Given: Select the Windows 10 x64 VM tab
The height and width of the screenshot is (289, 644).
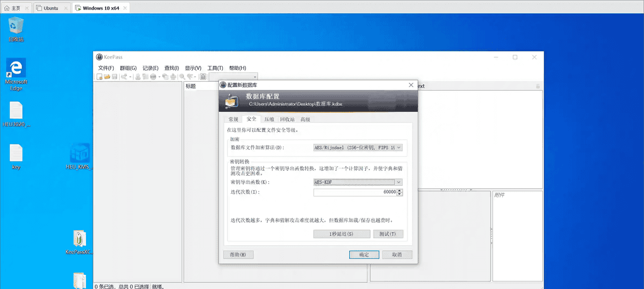Looking at the screenshot, I should 101,8.
